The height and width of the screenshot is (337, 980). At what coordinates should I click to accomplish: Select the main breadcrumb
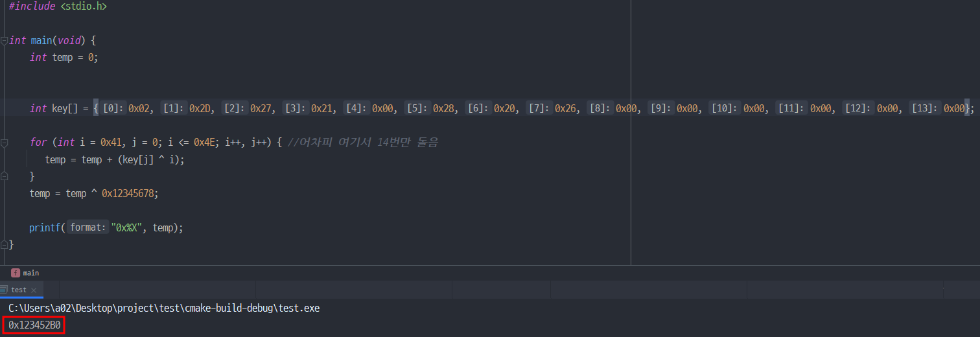[x=31, y=273]
